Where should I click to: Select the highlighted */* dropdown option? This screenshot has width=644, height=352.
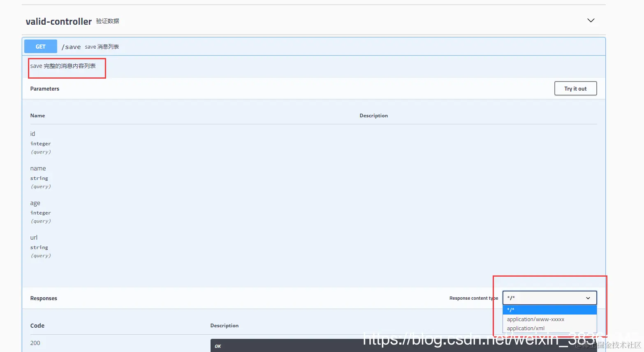click(x=549, y=310)
